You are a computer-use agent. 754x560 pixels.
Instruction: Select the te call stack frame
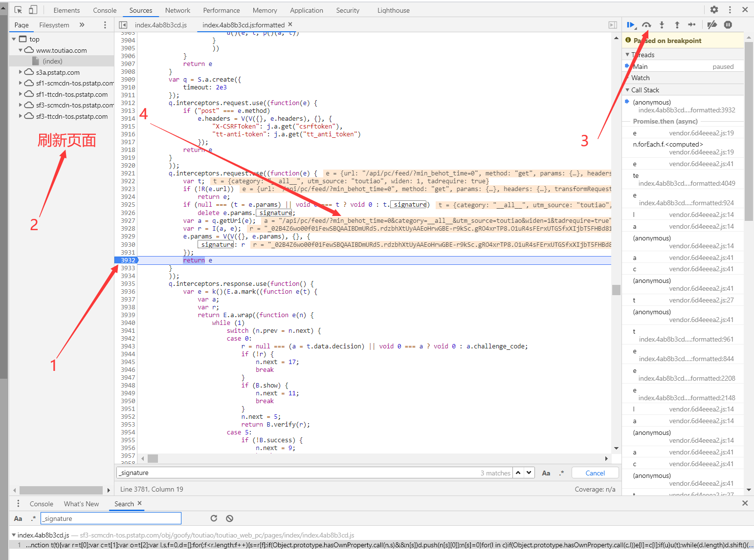pos(683,179)
